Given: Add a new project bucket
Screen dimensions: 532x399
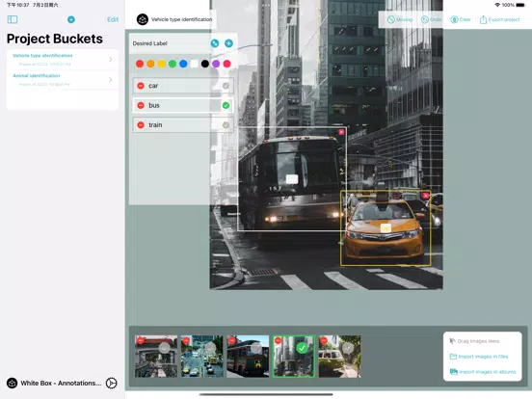Looking at the screenshot, I should coord(71,19).
